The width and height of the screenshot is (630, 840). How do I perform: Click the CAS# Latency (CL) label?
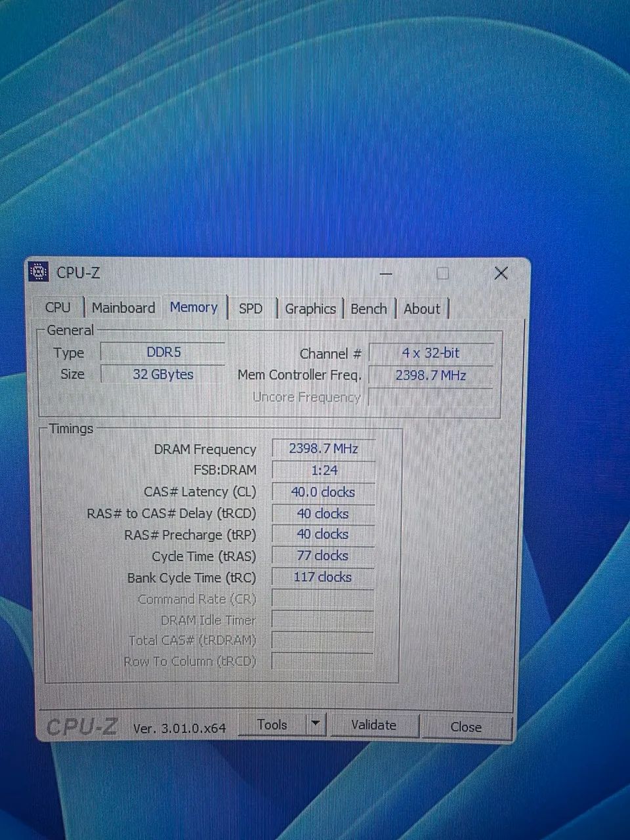(x=200, y=492)
